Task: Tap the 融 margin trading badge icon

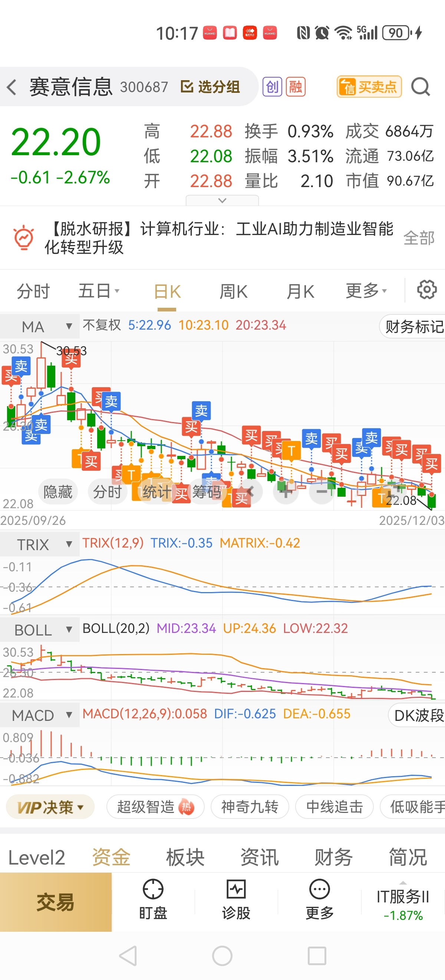Action: 296,87
